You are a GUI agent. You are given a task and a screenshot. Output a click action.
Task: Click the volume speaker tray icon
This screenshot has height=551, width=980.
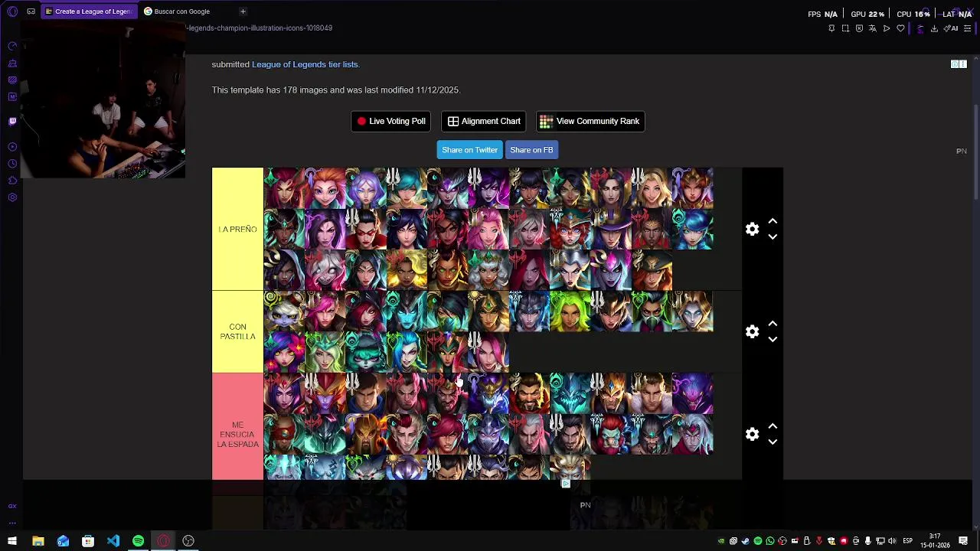[x=892, y=541]
